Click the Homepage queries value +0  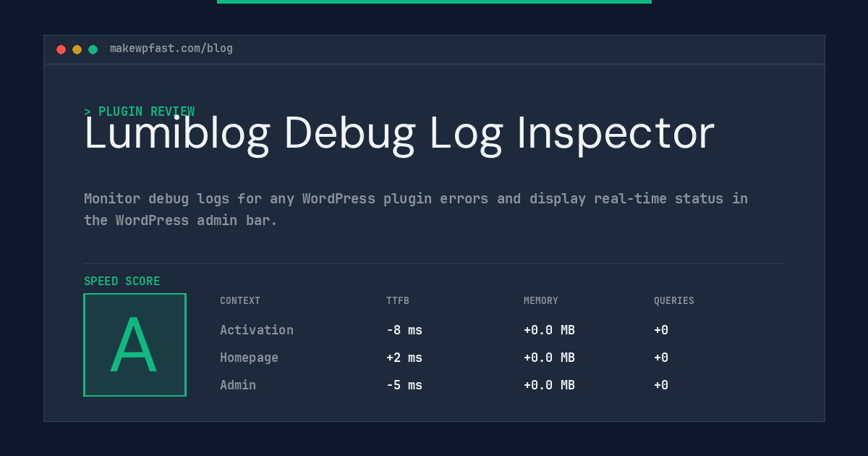[661, 358]
